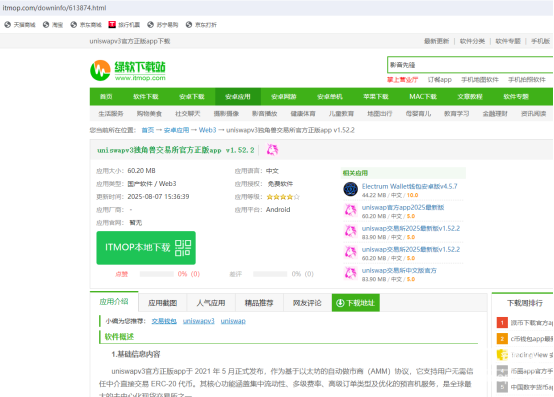Click the 苏宁易购 bookmark globe icon
Screen dimensions: 554x397
(151, 24)
